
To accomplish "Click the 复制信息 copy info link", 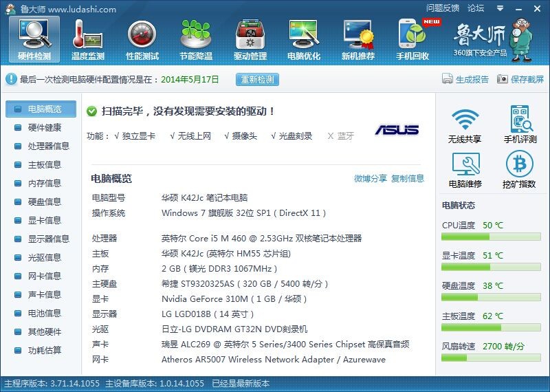I will [x=407, y=178].
